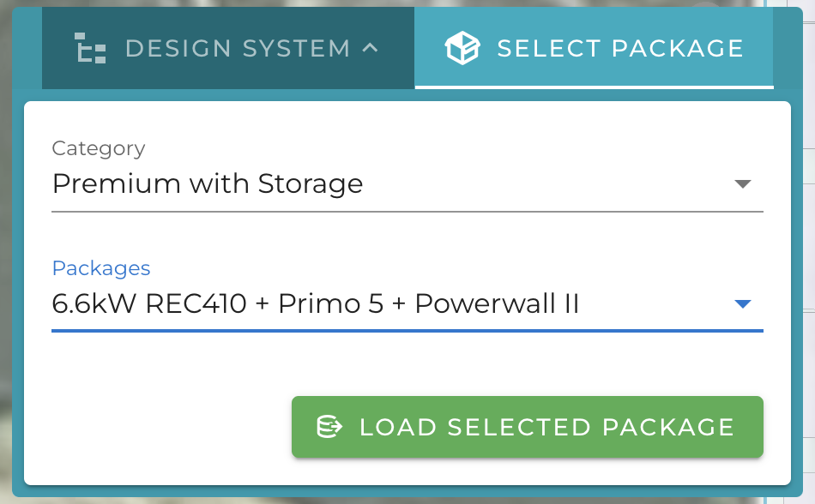Viewport: 815px width, 504px height.
Task: Load the selected package
Action: click(x=527, y=427)
